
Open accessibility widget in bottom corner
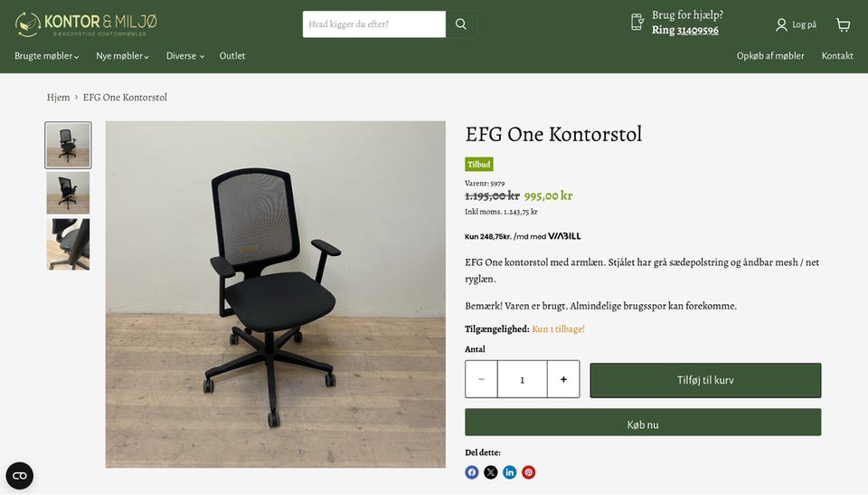click(x=19, y=476)
